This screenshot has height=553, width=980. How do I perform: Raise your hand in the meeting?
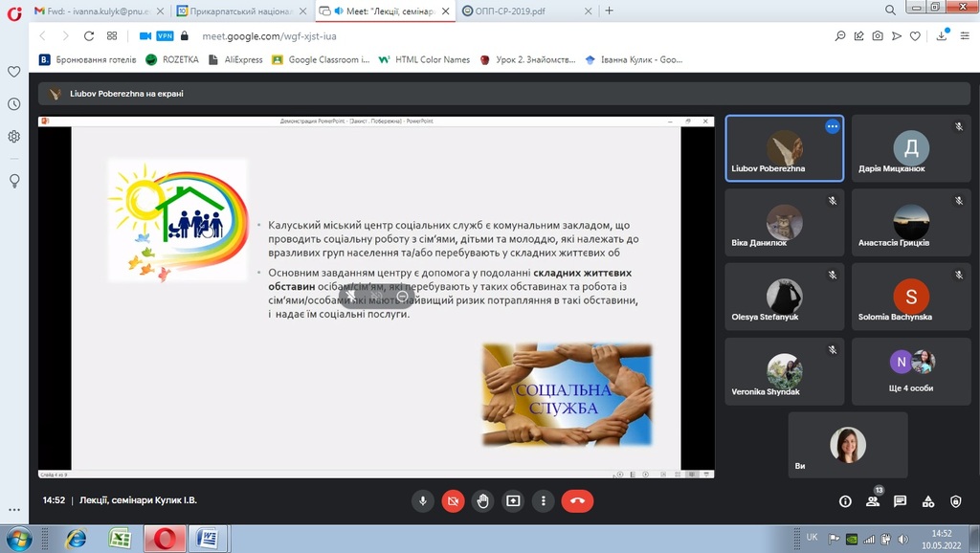(x=483, y=500)
